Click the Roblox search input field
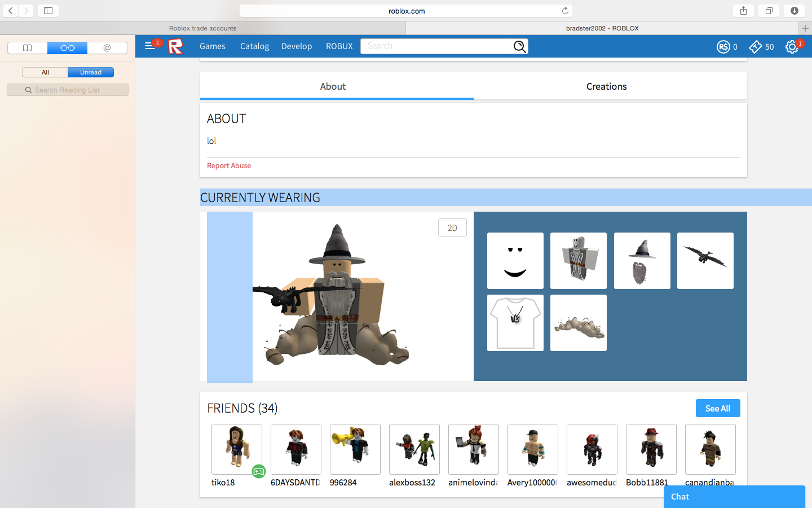 [436, 46]
